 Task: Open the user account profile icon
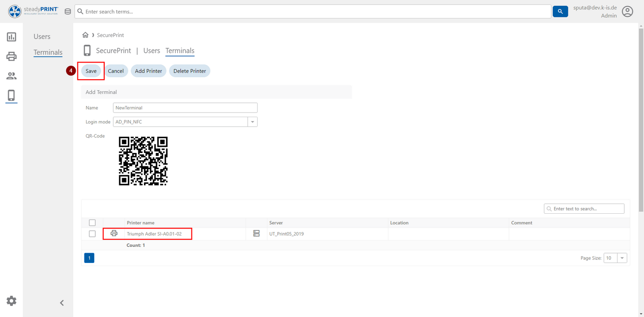627,12
